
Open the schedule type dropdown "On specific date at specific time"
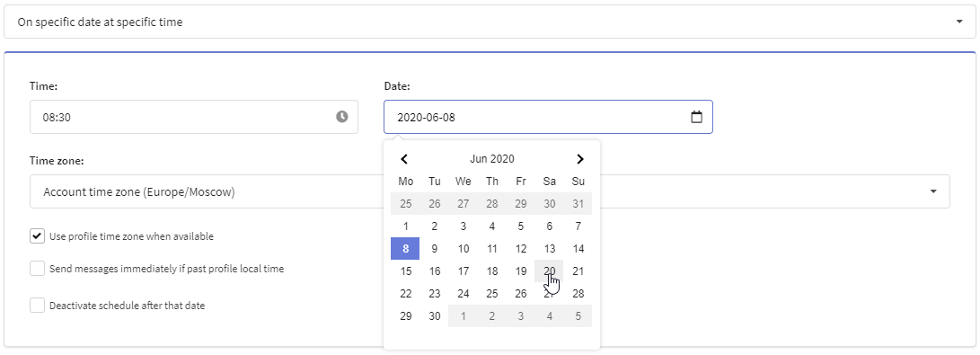click(490, 22)
